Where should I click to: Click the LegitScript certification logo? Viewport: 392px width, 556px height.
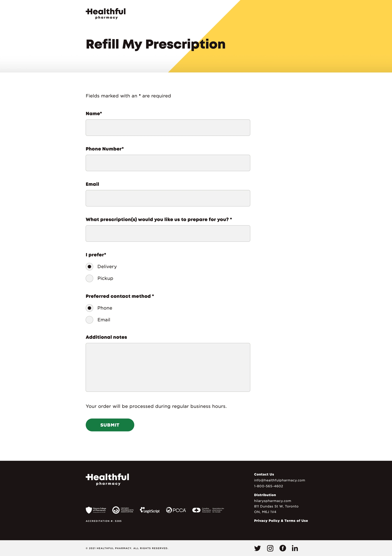point(150,510)
